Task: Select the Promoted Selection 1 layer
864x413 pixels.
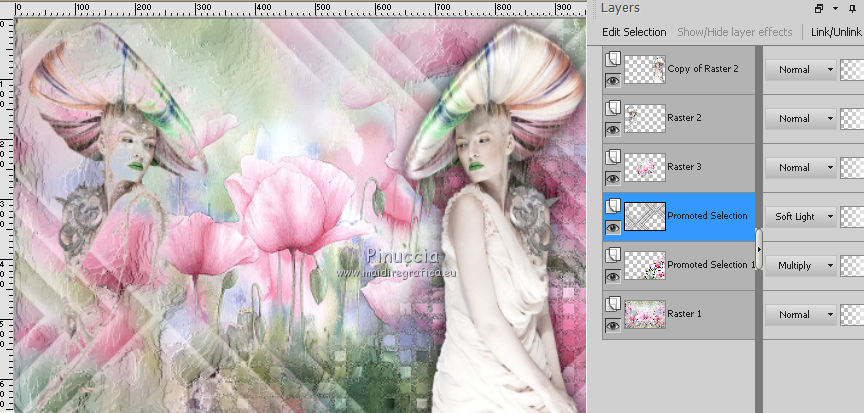Action: click(710, 265)
